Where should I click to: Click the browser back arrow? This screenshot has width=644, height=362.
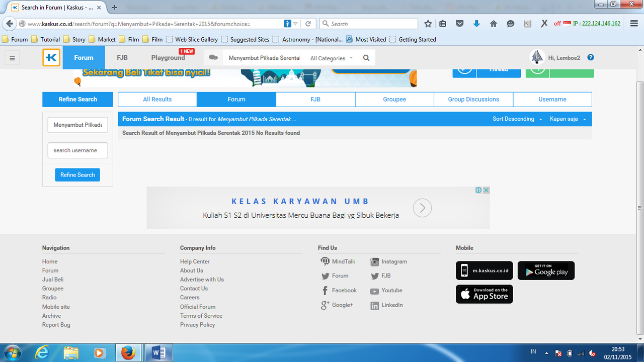coord(9,24)
